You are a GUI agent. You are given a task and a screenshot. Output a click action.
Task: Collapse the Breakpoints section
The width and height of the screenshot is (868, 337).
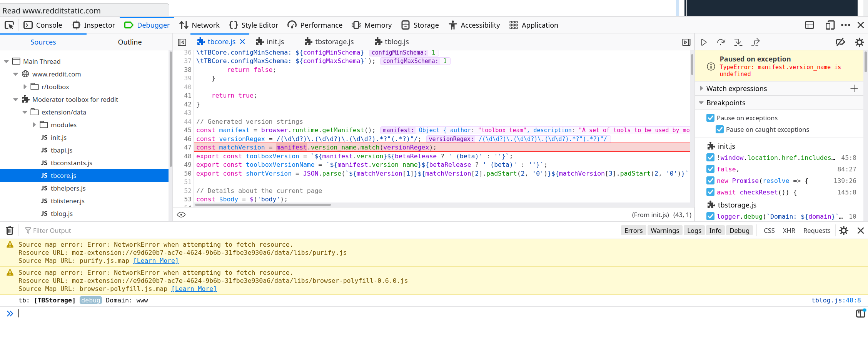[701, 103]
